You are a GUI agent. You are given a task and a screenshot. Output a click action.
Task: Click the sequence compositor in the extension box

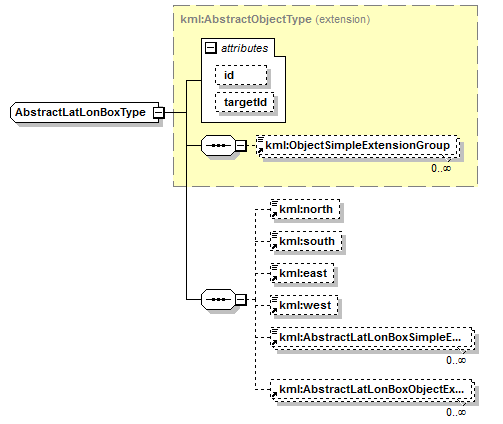click(218, 146)
